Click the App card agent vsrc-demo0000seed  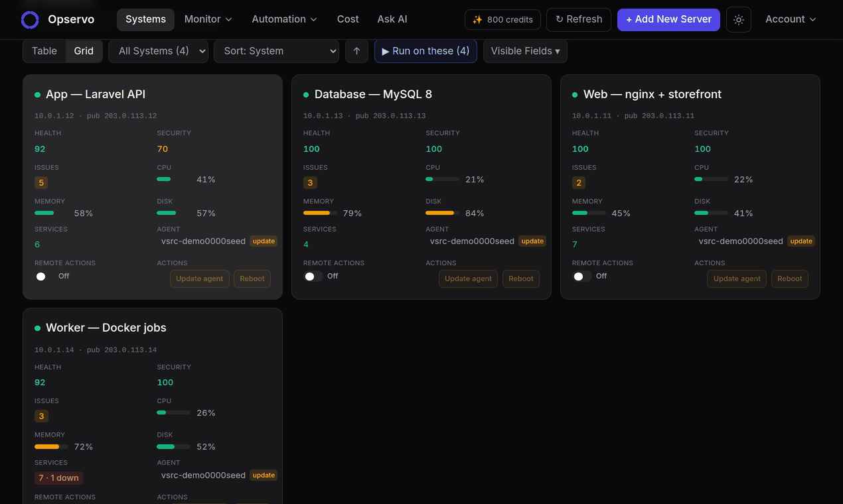pyautogui.click(x=203, y=241)
